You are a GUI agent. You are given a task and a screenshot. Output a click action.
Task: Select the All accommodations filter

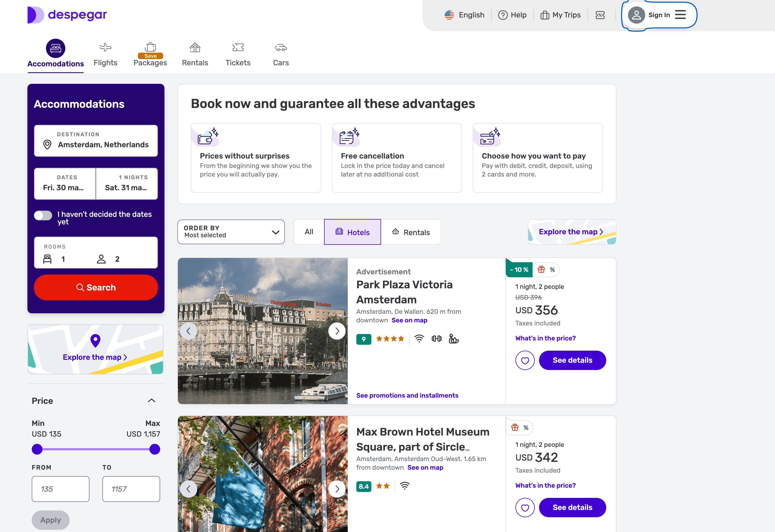pyautogui.click(x=309, y=232)
